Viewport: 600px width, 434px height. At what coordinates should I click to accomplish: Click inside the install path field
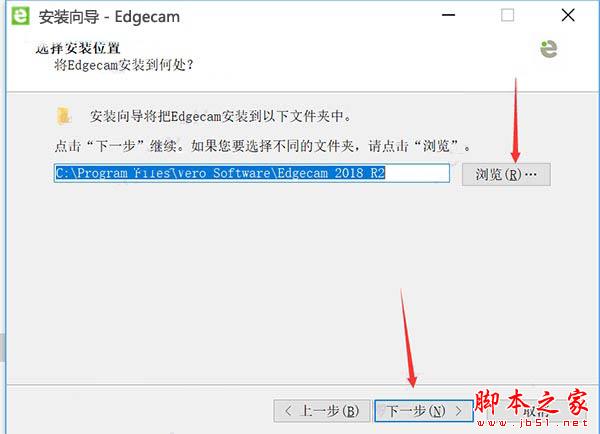pyautogui.click(x=252, y=173)
